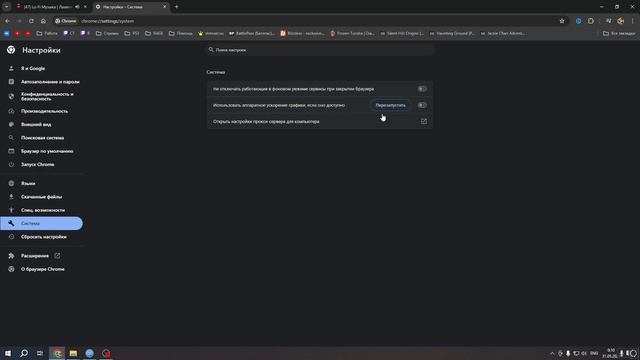Click the browser Back arrow
This screenshot has height=360, width=640.
point(8,21)
